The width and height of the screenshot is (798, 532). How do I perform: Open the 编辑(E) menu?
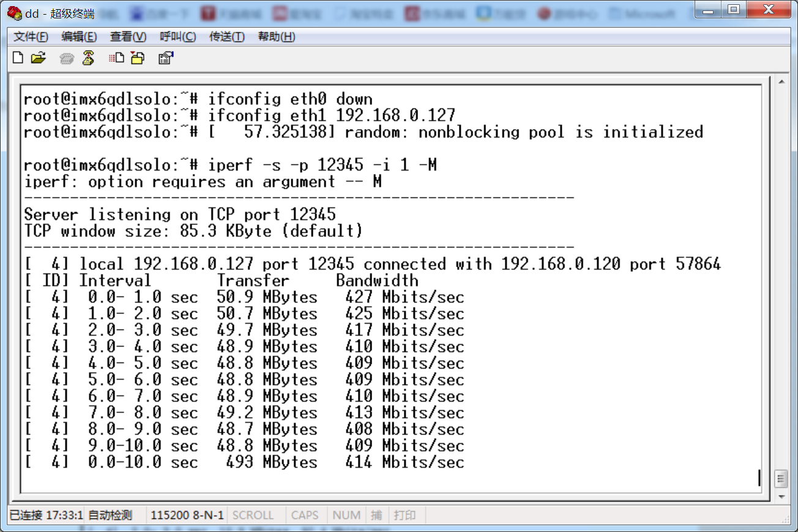(x=79, y=37)
